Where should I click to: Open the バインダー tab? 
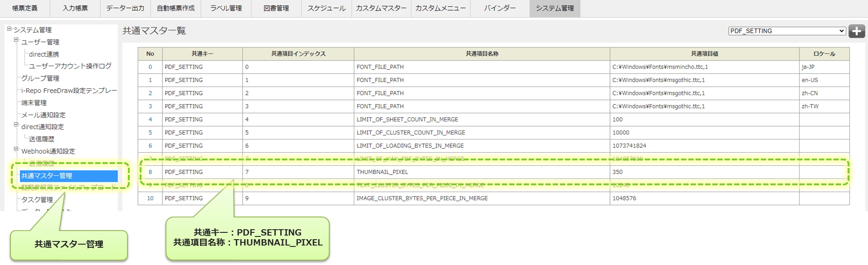point(499,8)
